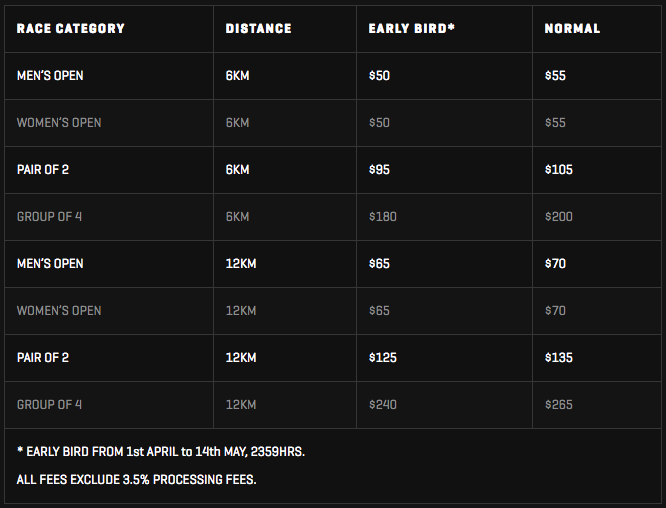Select the RACE CATEGORY column header
Image resolution: width=666 pixels, height=508 pixels.
click(71, 28)
